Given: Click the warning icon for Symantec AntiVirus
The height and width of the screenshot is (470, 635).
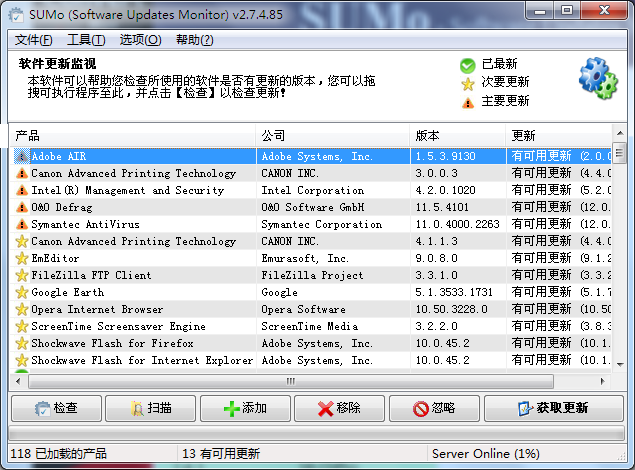Looking at the screenshot, I should point(21,224).
